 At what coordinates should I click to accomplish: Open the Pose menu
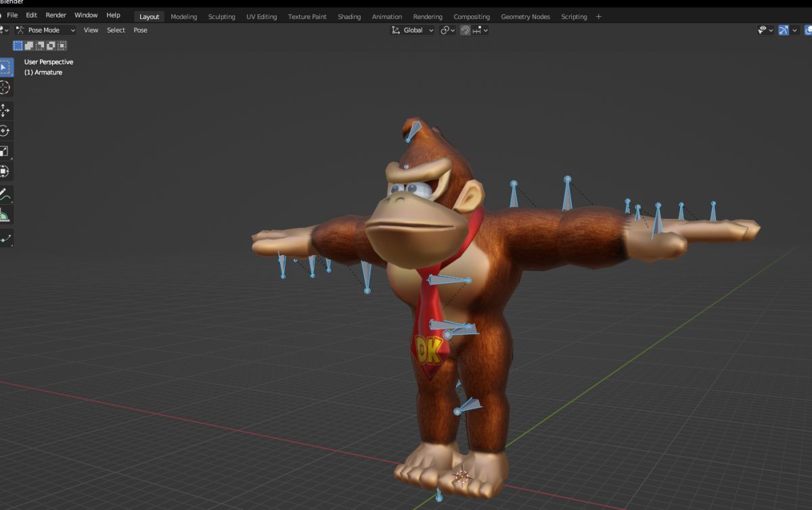(x=140, y=30)
